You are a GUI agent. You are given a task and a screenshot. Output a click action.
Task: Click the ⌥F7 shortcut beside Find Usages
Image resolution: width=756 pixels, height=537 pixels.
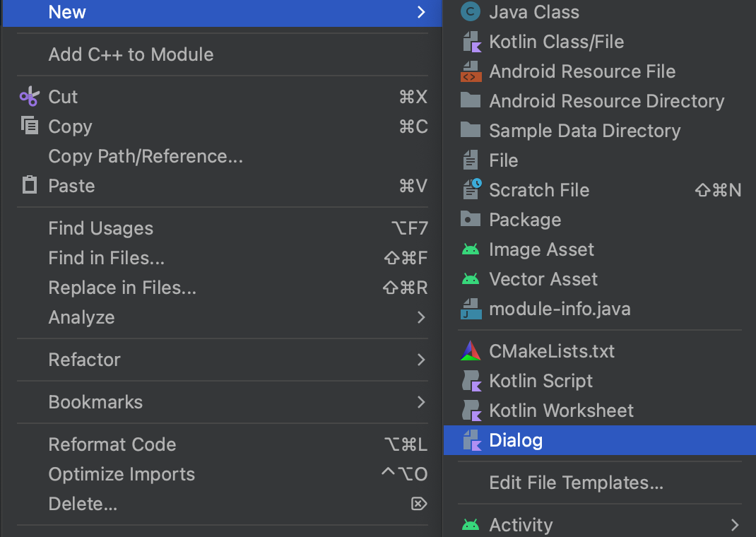coord(409,228)
